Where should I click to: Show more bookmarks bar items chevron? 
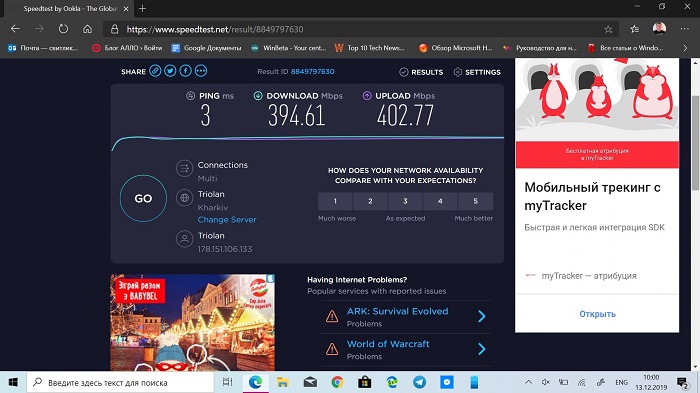pyautogui.click(x=685, y=48)
